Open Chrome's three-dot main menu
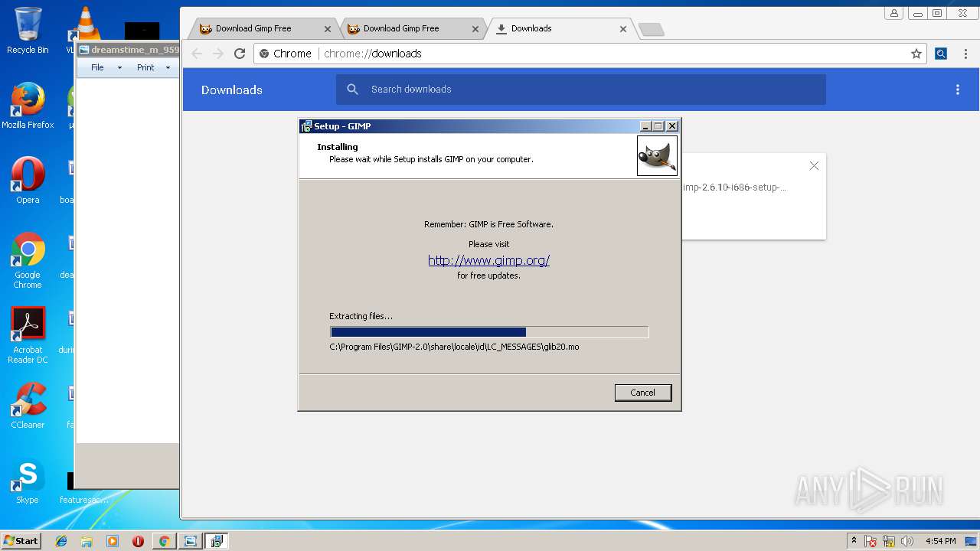 pos(965,54)
